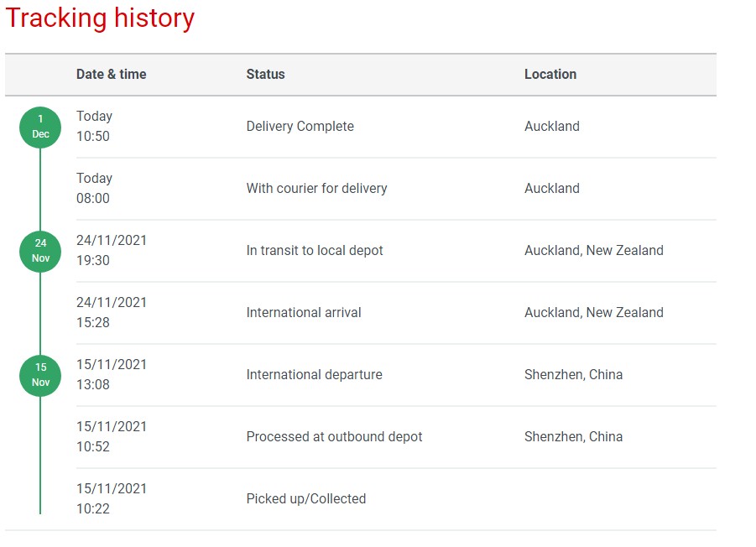Click In transit to local depot status
This screenshot has height=547, width=756.
pyautogui.click(x=315, y=250)
